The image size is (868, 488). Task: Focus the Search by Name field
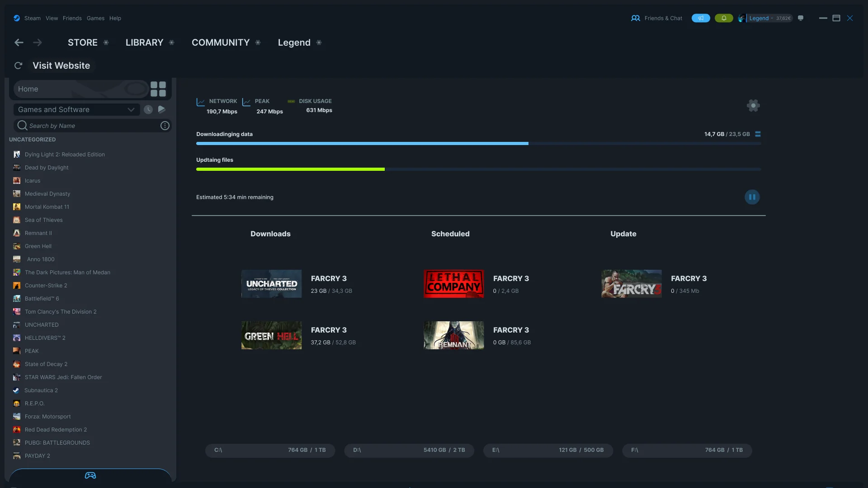(x=93, y=126)
